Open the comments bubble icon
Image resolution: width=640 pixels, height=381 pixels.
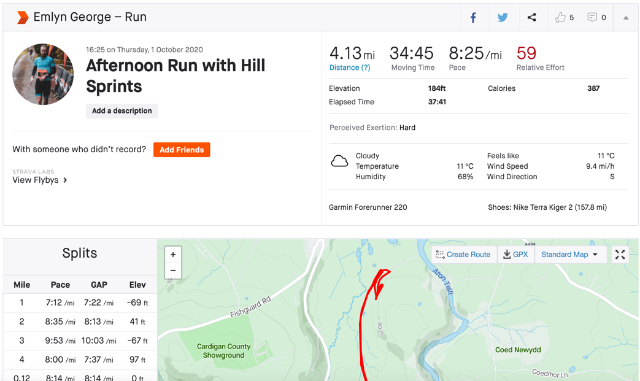[x=592, y=18]
